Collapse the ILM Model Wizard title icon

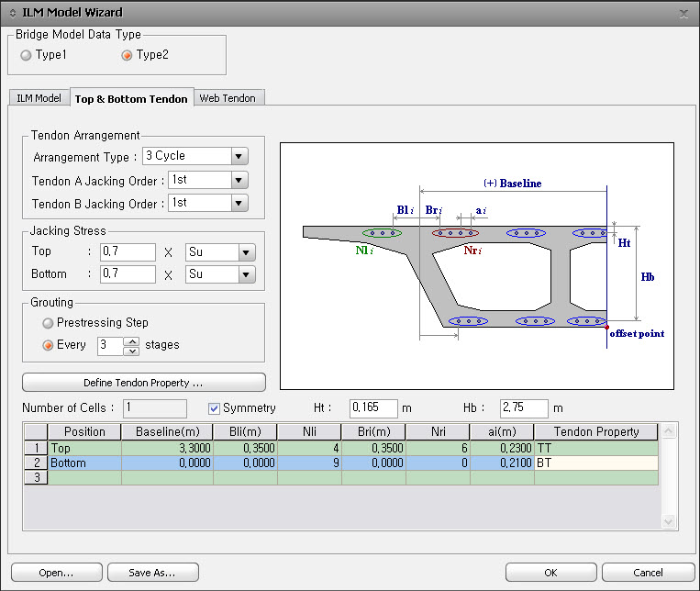pos(11,13)
